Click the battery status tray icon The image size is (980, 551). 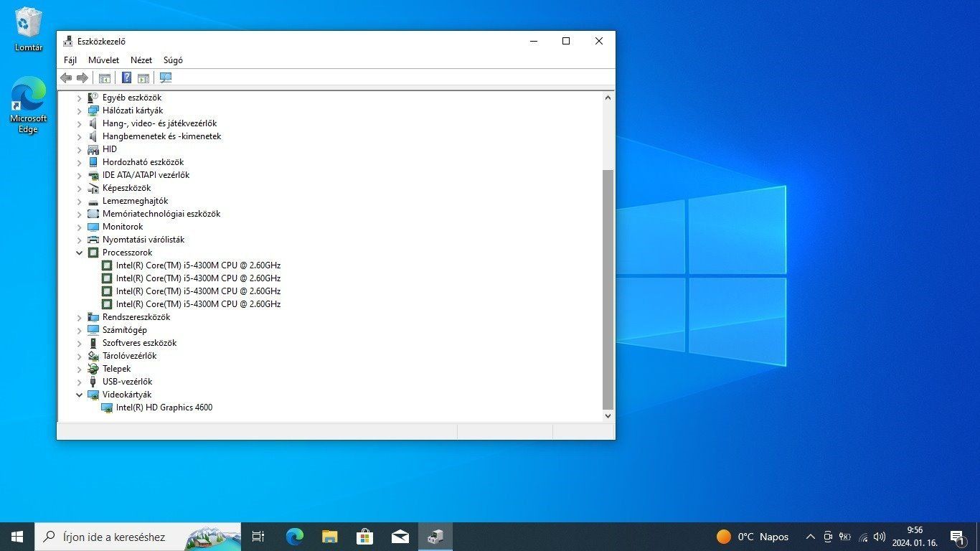point(845,537)
